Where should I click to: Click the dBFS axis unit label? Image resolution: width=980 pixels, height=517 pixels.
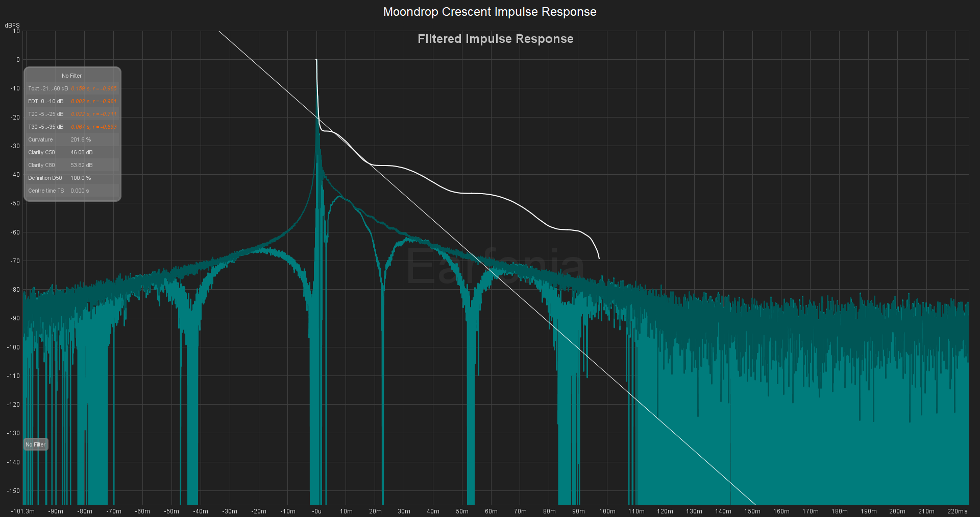tap(12, 25)
